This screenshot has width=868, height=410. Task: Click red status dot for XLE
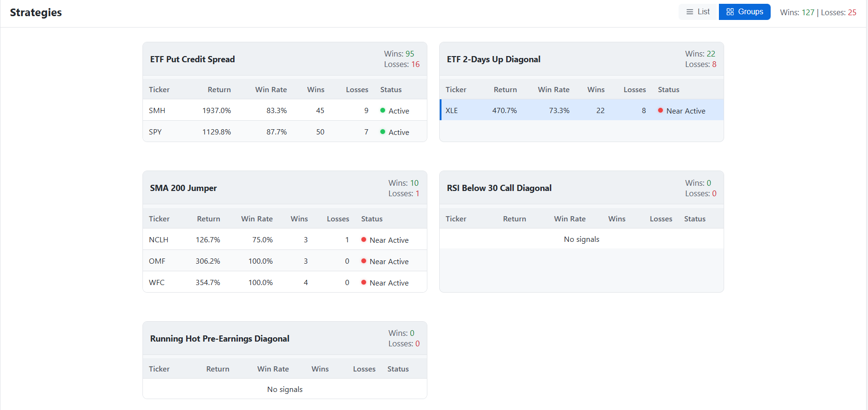point(660,110)
